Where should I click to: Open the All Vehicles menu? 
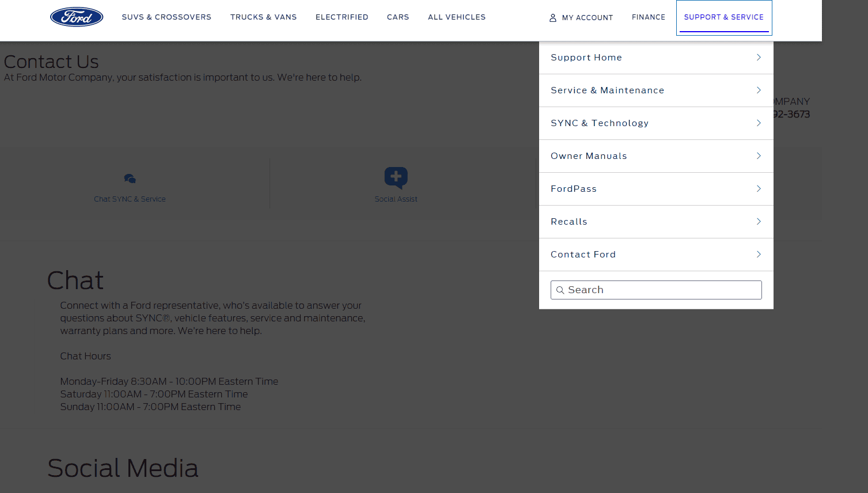click(457, 17)
